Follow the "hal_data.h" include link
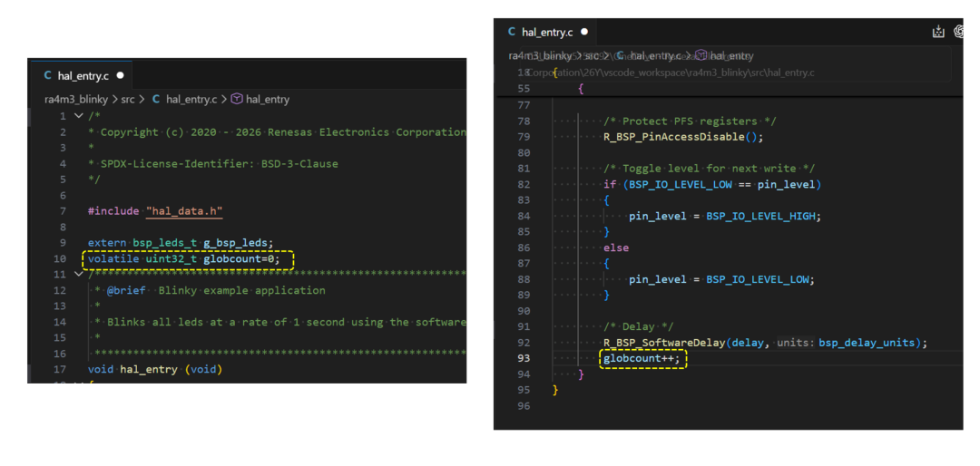 [x=183, y=211]
